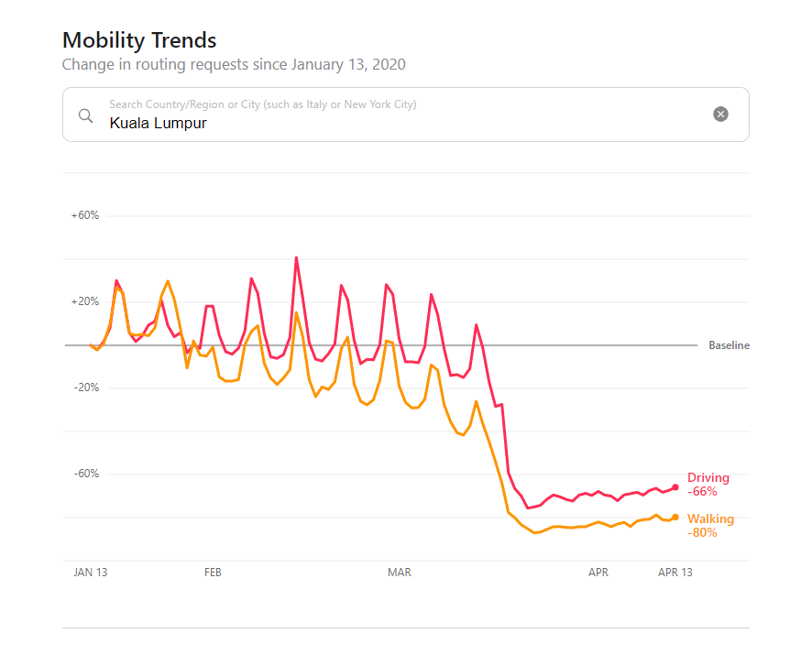Screen dimensions: 812x655
Task: Select the Driving label on chart
Action: click(708, 477)
